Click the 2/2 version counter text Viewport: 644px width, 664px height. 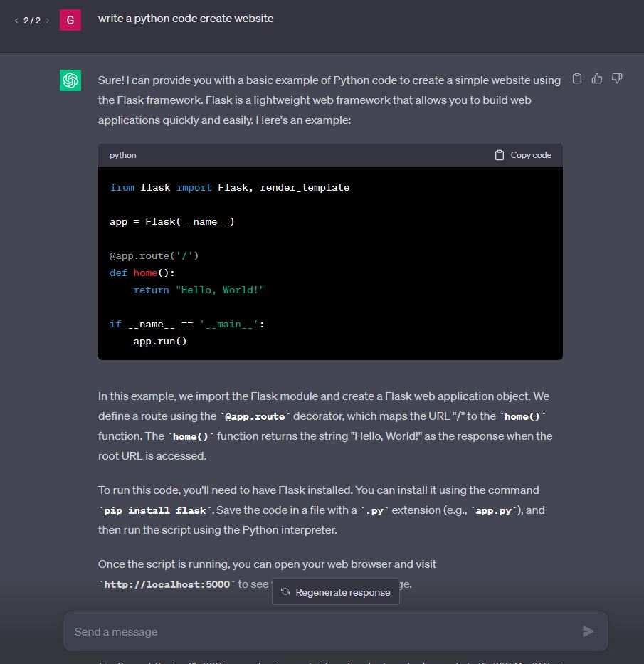32,21
